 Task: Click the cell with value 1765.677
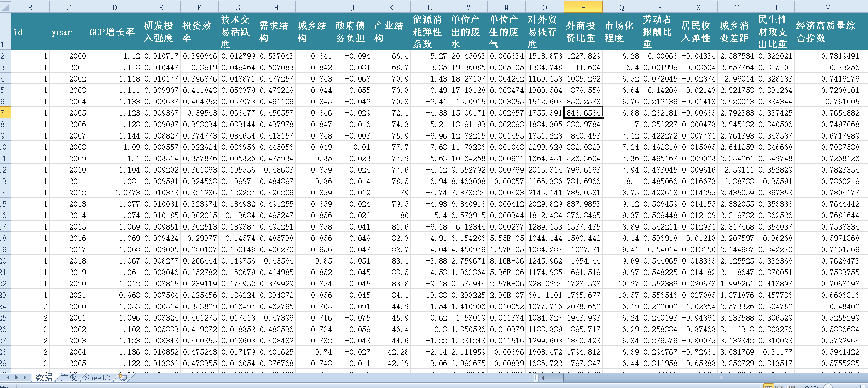[x=583, y=295]
